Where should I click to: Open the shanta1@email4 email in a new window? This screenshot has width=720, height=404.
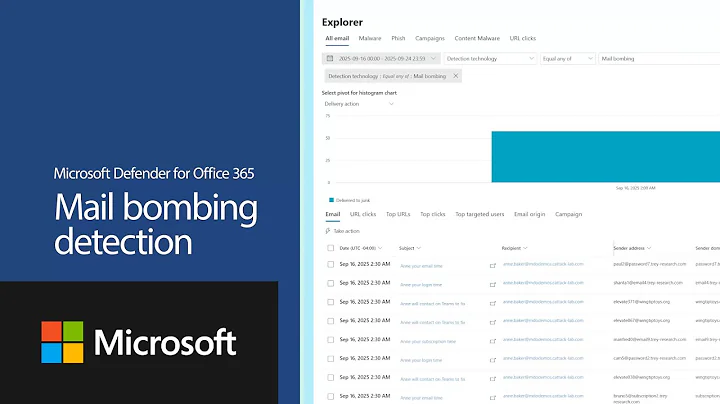pyautogui.click(x=493, y=285)
